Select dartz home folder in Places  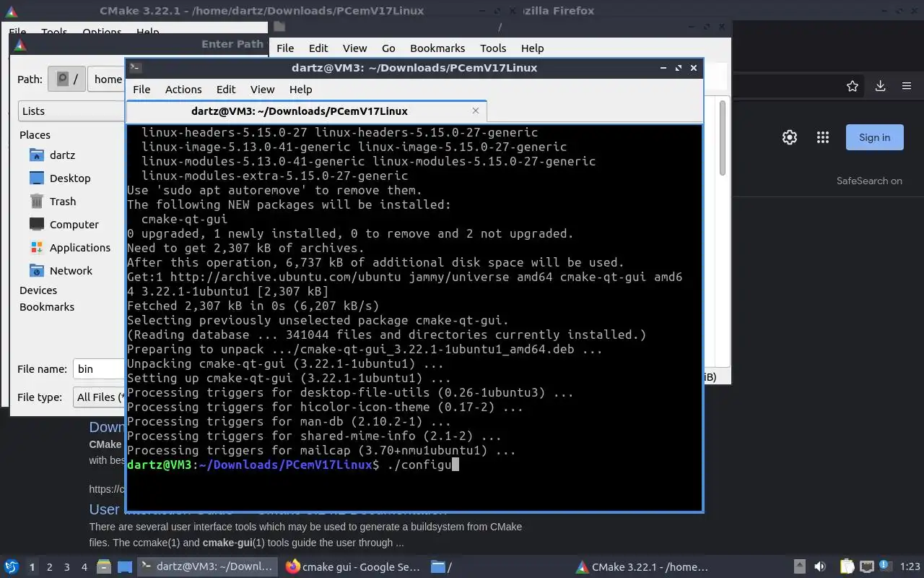[x=62, y=155]
